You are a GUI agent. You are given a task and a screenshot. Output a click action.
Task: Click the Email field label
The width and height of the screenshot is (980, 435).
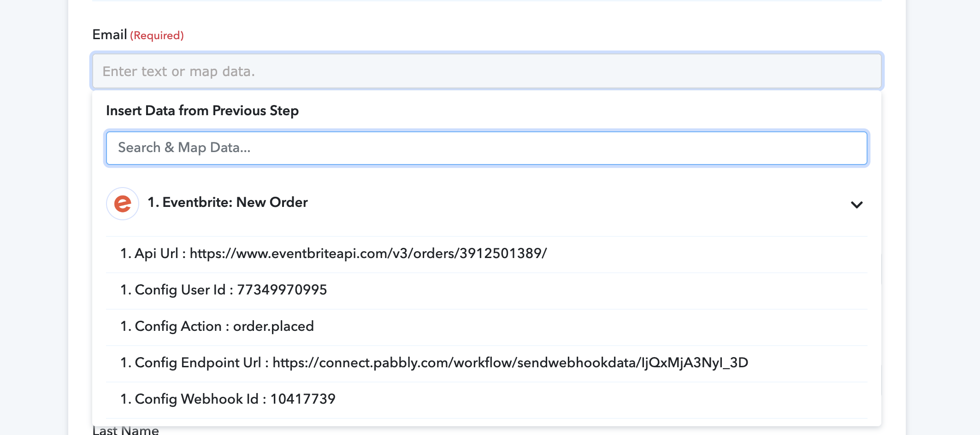(x=110, y=35)
